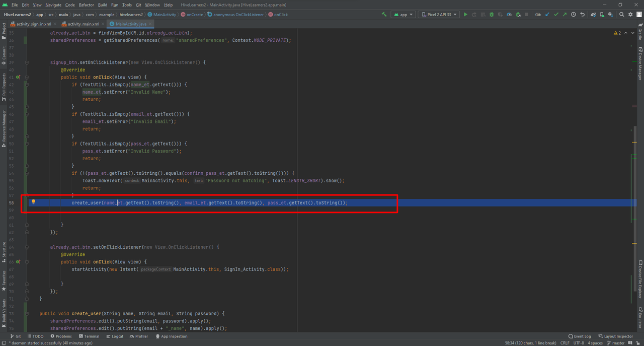
Task: Close the activity_main.xml tab
Action: [x=103, y=24]
